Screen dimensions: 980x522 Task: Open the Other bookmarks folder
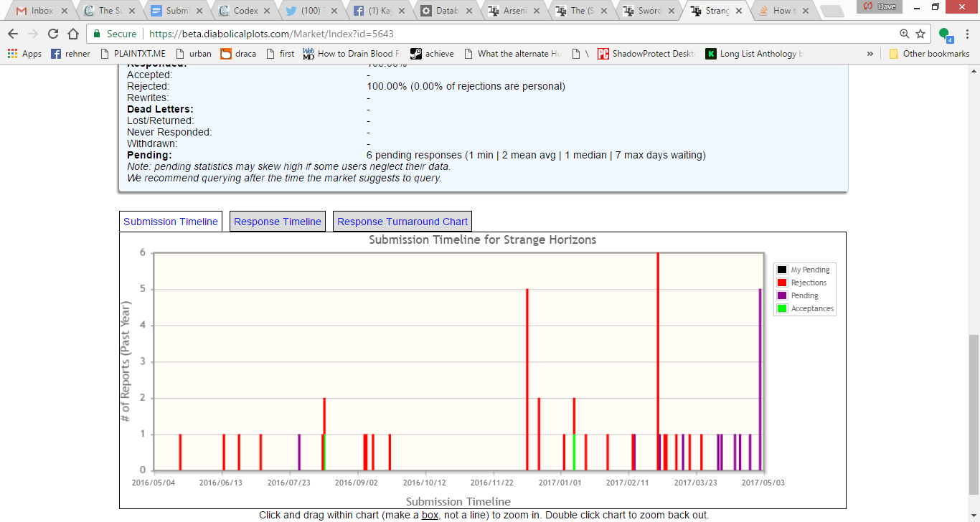click(929, 54)
